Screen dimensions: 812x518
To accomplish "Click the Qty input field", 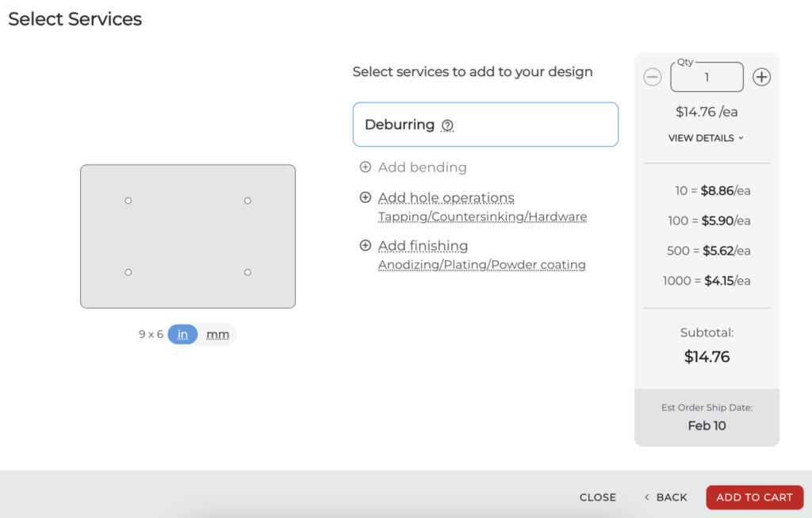I will (707, 78).
